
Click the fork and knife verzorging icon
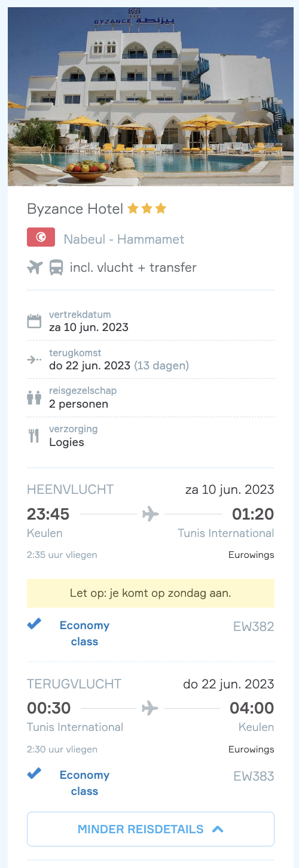(34, 436)
